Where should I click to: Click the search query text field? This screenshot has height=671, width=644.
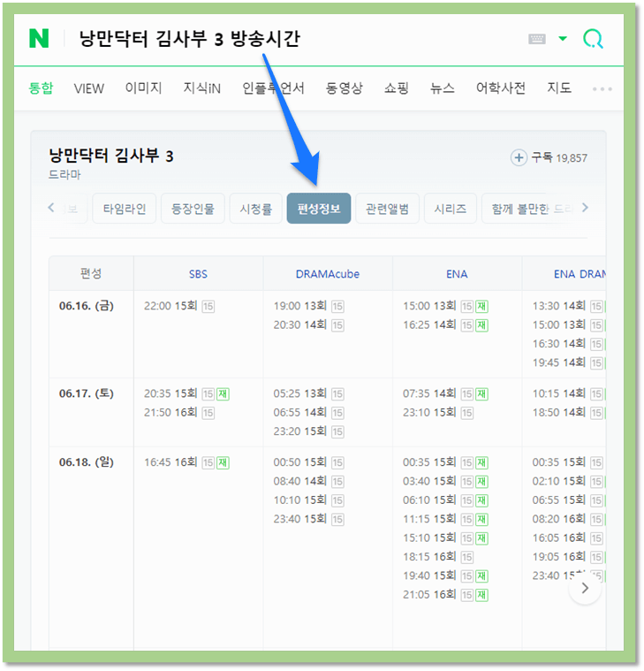pyautogui.click(x=190, y=39)
